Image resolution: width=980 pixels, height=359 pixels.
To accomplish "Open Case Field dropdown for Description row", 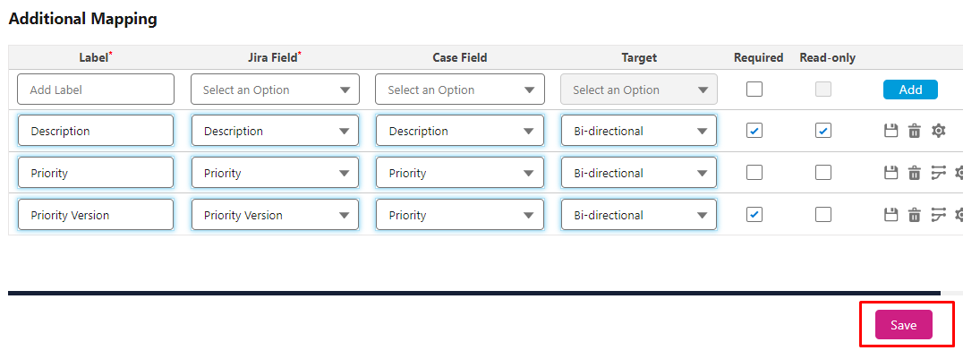I will 460,131.
